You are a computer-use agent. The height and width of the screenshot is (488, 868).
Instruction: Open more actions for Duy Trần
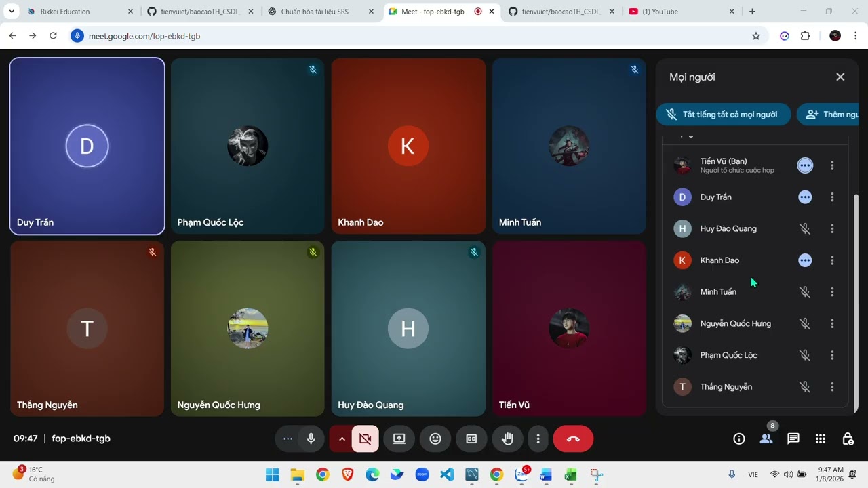832,197
